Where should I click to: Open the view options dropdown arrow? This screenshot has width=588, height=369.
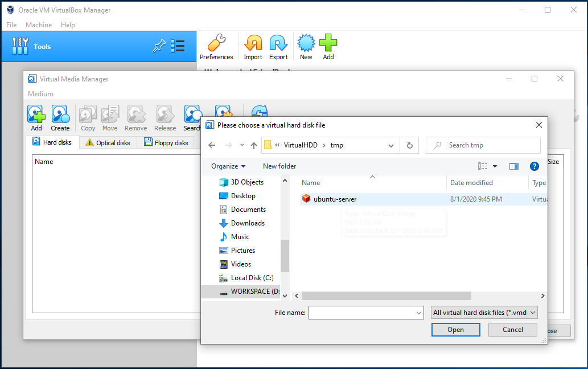tap(495, 166)
